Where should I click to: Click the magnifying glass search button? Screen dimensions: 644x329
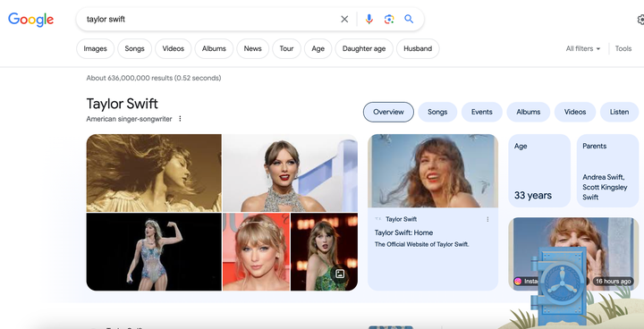click(x=409, y=20)
